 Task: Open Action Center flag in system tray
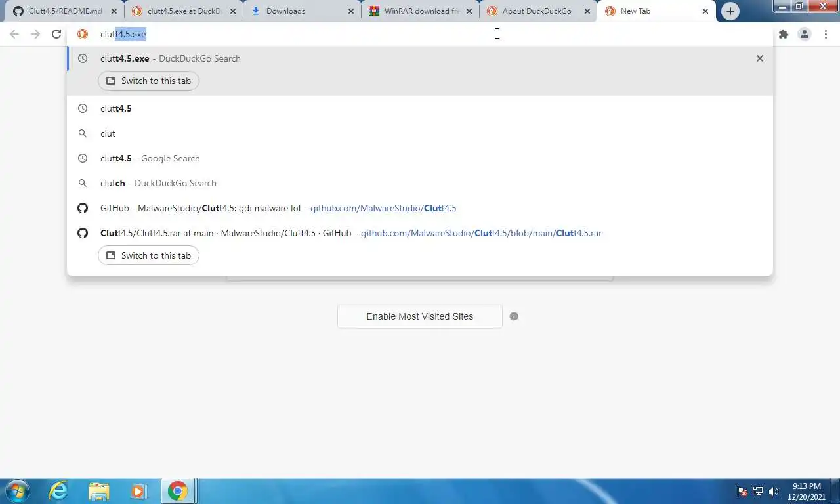tap(742, 491)
